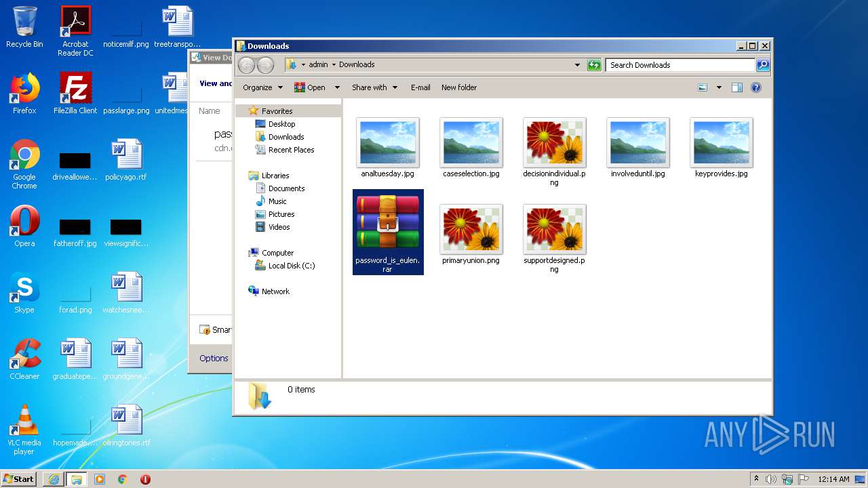
Task: Open Share with dropdown menu
Action: 374,87
